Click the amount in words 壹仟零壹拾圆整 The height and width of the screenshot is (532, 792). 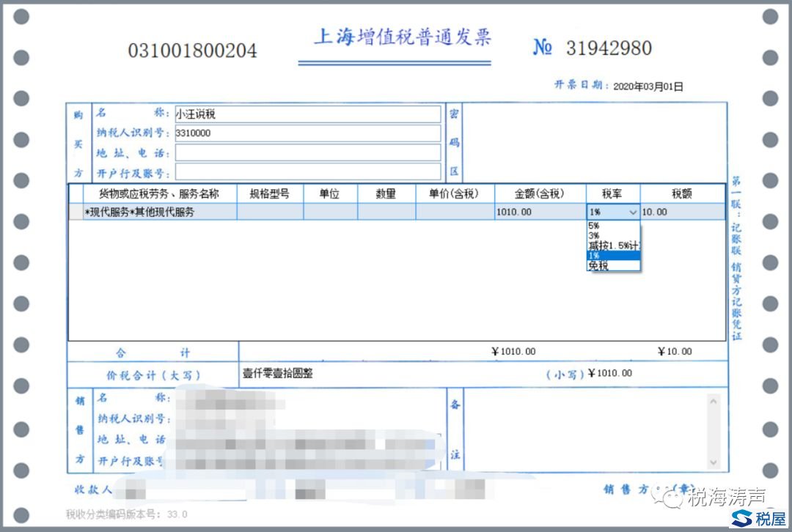coord(278,374)
